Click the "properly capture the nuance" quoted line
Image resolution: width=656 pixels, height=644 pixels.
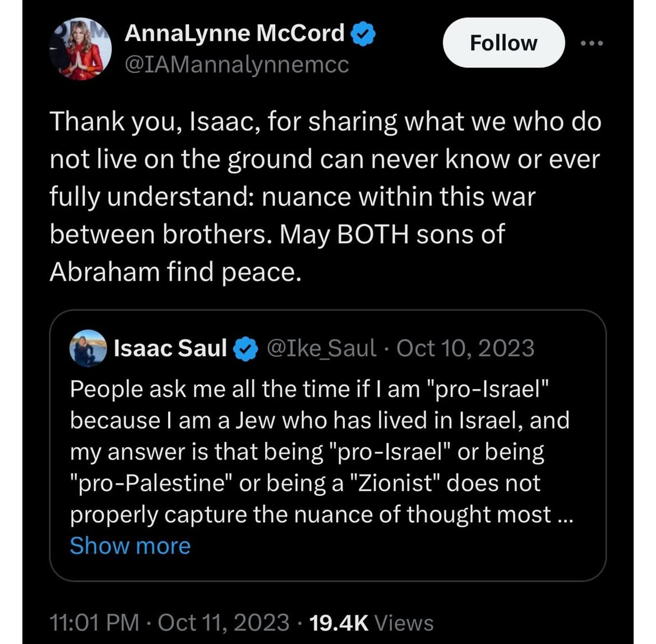[311, 514]
